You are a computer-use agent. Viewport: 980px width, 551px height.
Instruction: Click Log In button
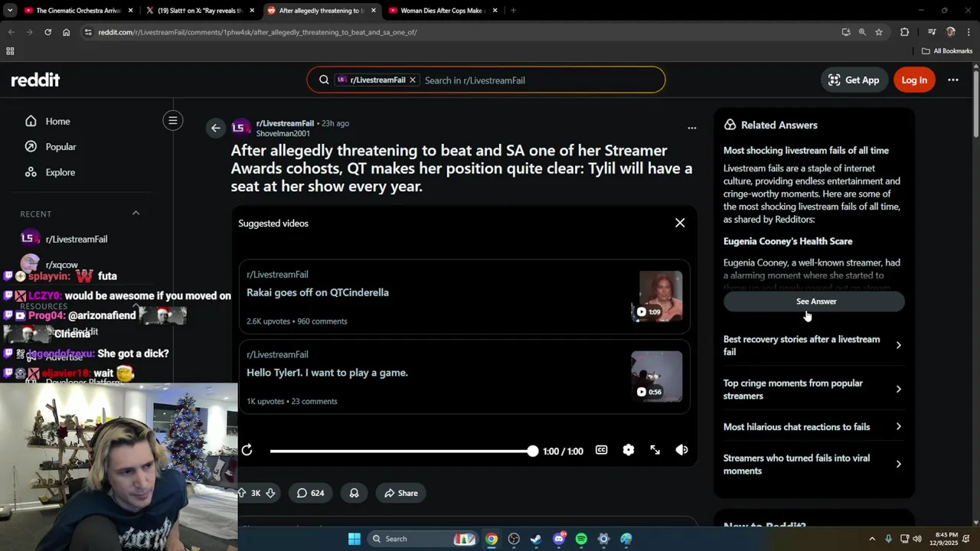[x=914, y=80]
